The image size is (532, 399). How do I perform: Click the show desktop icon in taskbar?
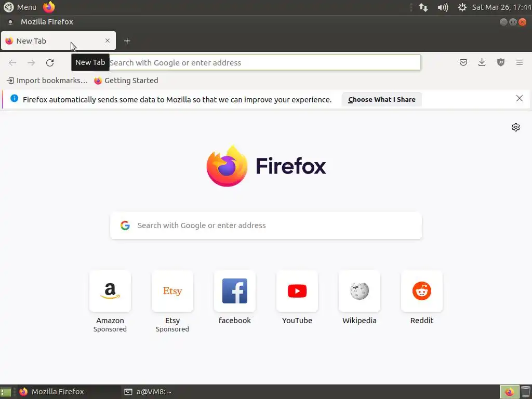click(x=6, y=392)
